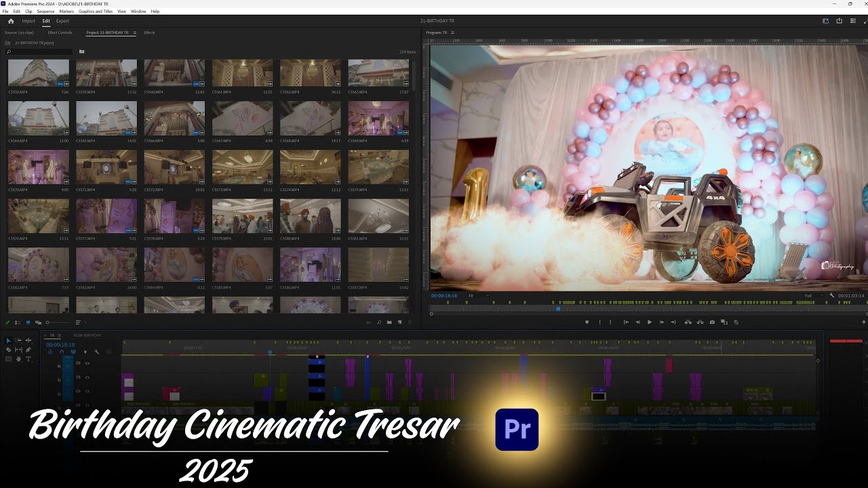The image size is (868, 488).
Task: Click Quick Export icon at top right
Action: tap(839, 21)
